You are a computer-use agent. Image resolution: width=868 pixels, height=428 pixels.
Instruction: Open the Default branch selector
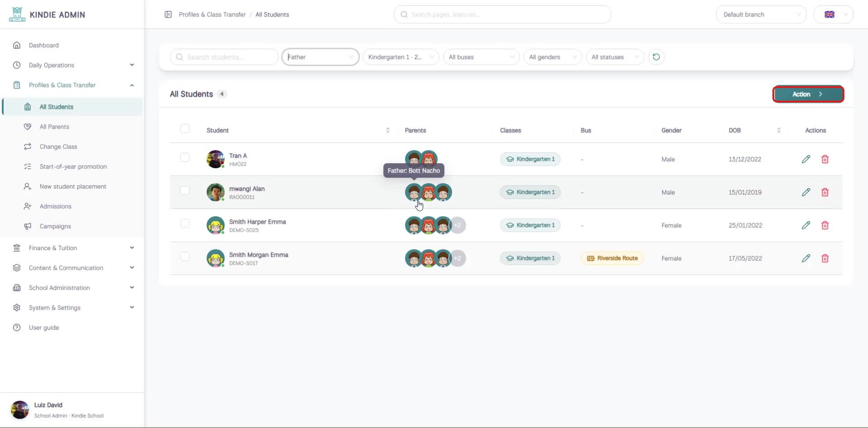[x=761, y=15]
